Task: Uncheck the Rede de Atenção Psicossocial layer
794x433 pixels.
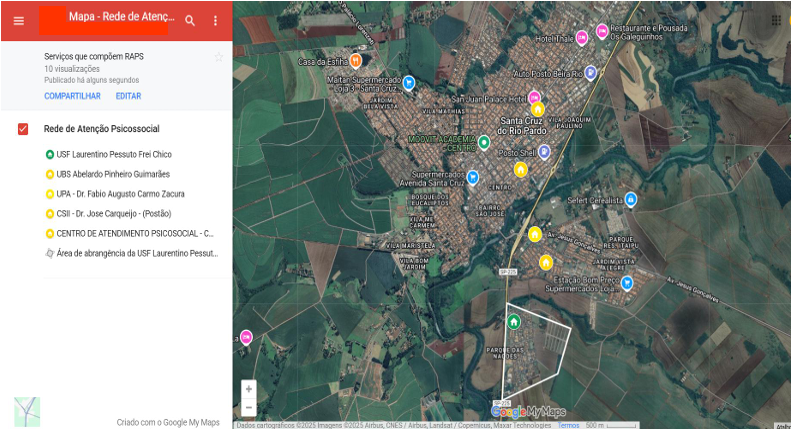Action: [x=23, y=129]
